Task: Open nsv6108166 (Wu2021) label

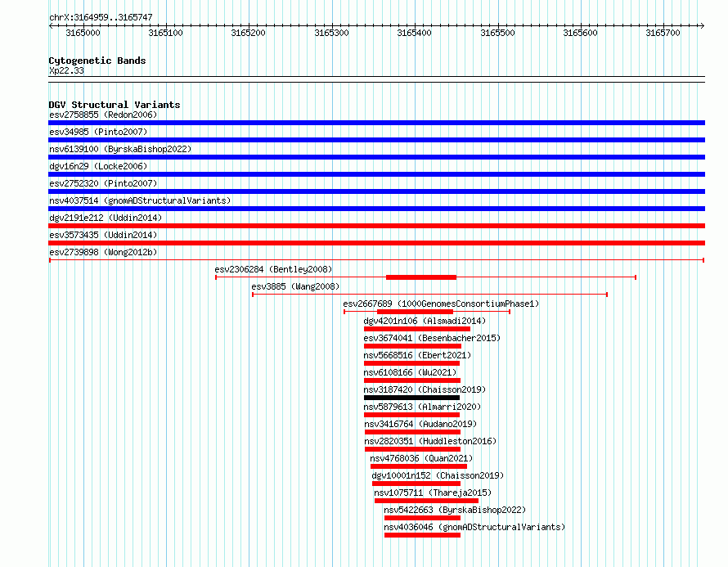Action: (410, 372)
